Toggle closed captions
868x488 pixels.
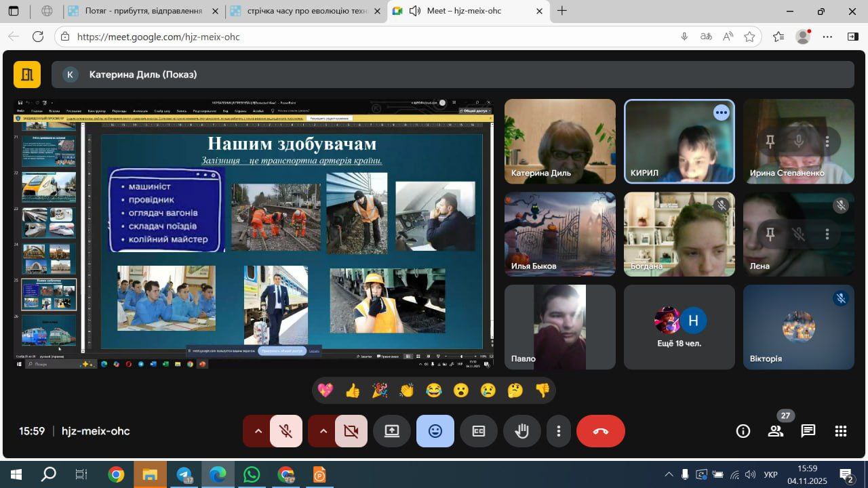pyautogui.click(x=478, y=431)
